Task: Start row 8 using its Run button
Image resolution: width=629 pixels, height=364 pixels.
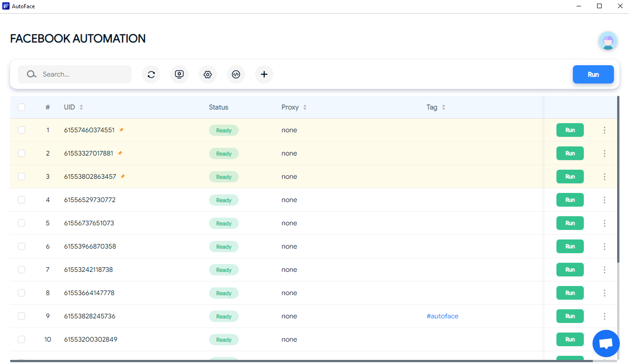Action: click(x=570, y=293)
